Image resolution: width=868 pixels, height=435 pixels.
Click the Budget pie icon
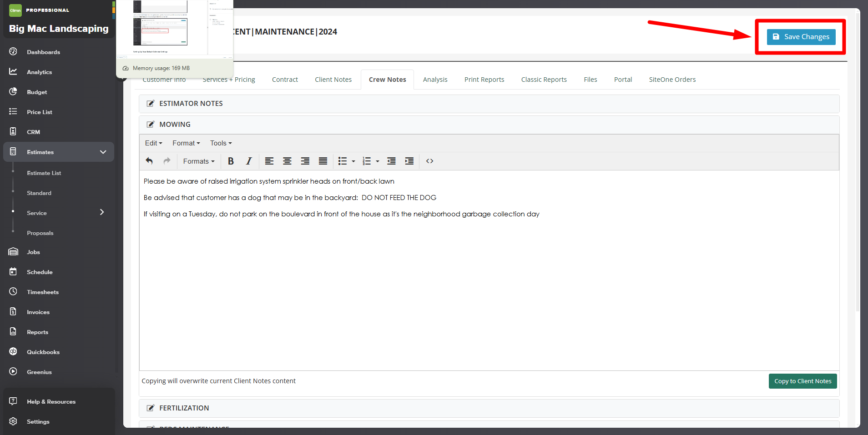pos(13,91)
